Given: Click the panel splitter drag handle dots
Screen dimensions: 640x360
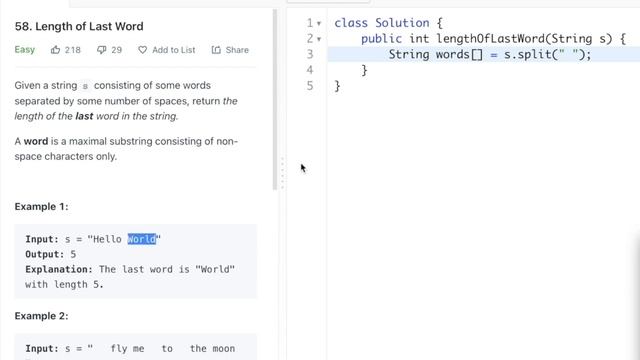Looking at the screenshot, I should 282,173.
